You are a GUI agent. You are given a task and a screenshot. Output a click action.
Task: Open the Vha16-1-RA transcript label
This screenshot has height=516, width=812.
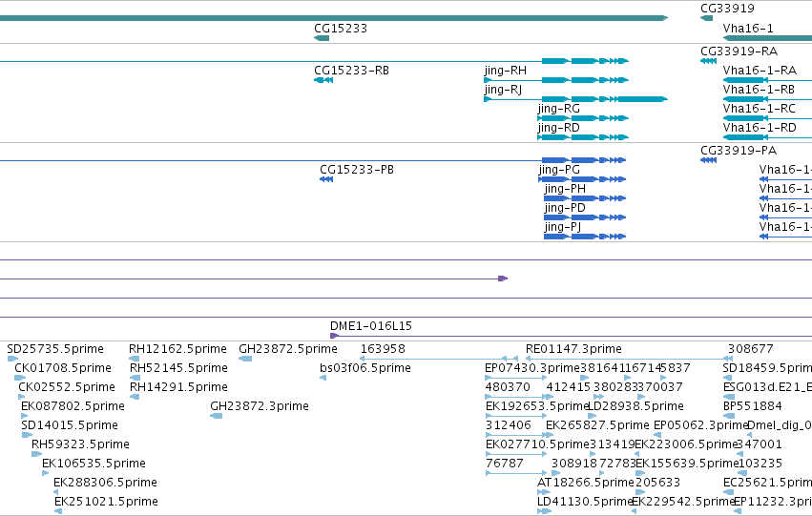[x=760, y=71]
